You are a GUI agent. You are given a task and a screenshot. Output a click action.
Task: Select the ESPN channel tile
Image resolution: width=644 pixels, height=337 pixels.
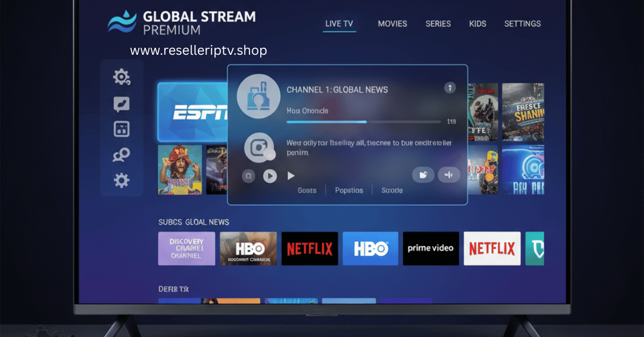192,113
